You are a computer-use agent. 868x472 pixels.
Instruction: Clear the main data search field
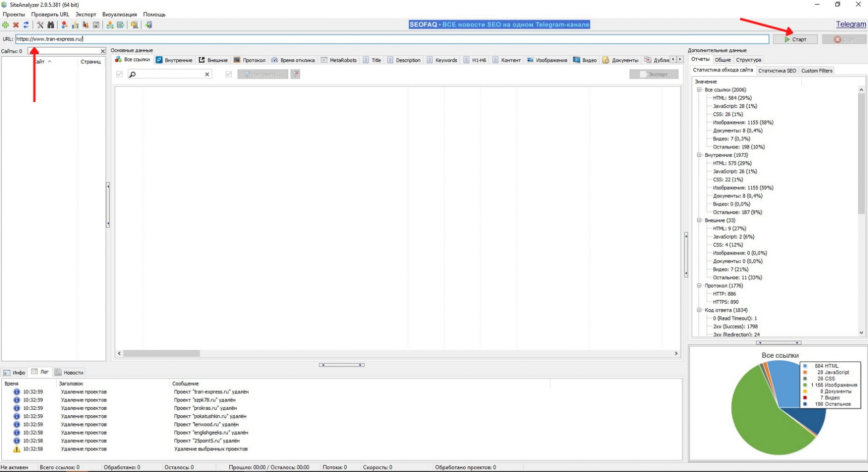207,74
